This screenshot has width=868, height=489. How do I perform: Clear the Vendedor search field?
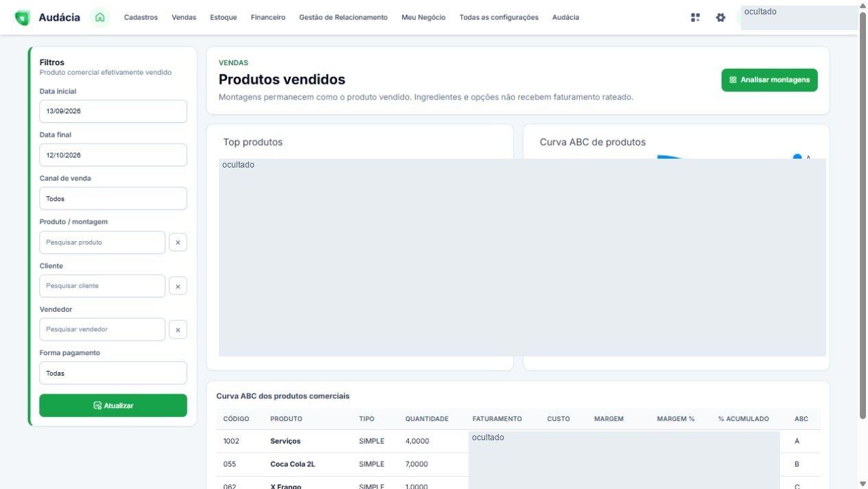pos(178,330)
